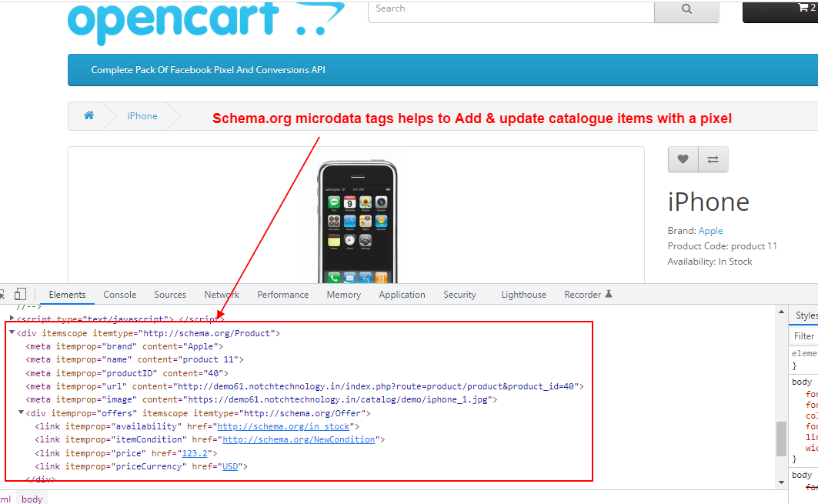Toggle the device toolbar icon in DevTools

click(20, 294)
